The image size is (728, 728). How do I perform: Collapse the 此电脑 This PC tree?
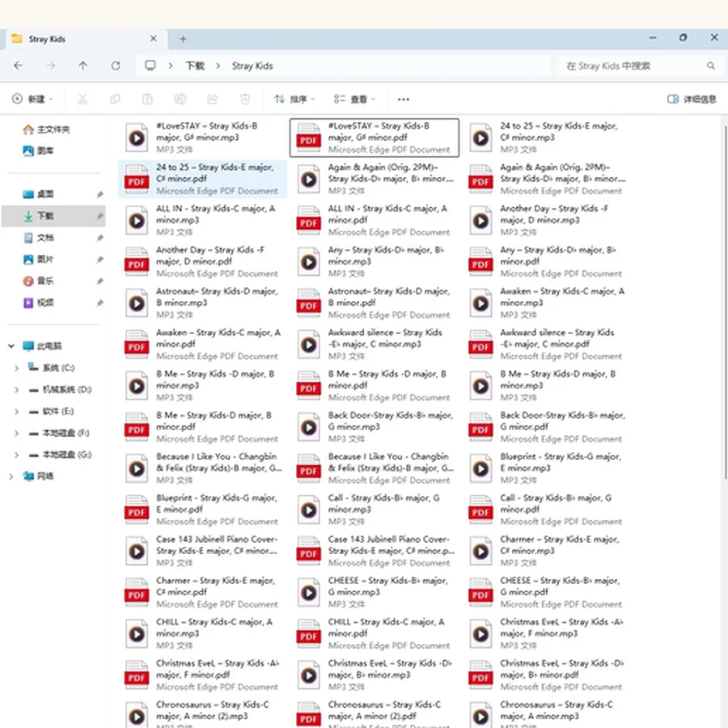click(x=11, y=346)
